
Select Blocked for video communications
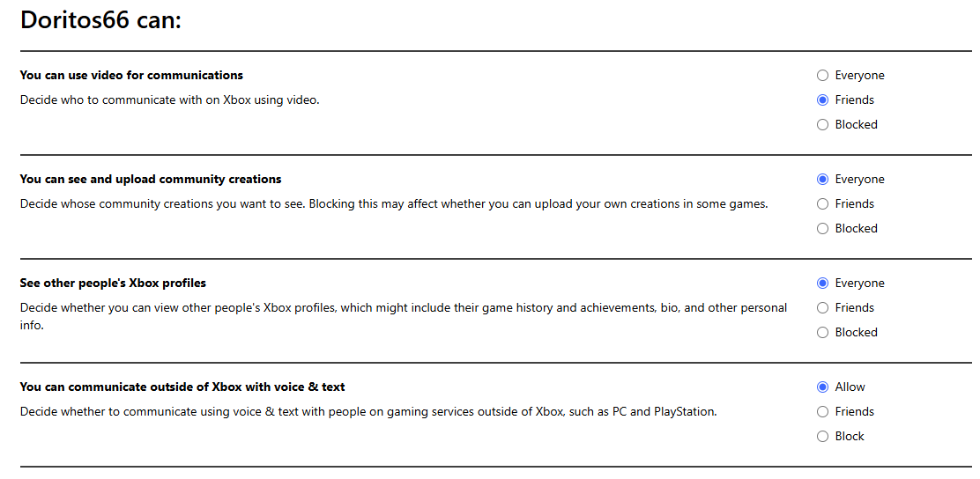click(x=822, y=125)
